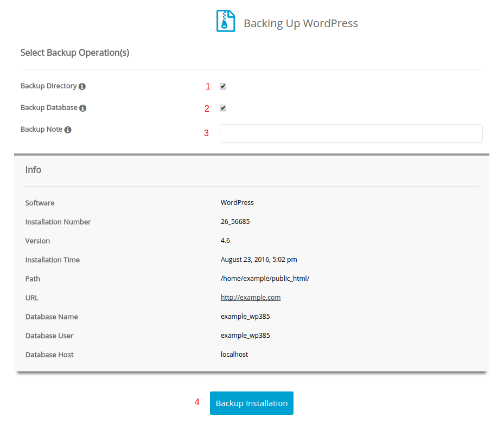504x424 pixels.
Task: Select installation number '26_56685'
Action: click(x=235, y=222)
